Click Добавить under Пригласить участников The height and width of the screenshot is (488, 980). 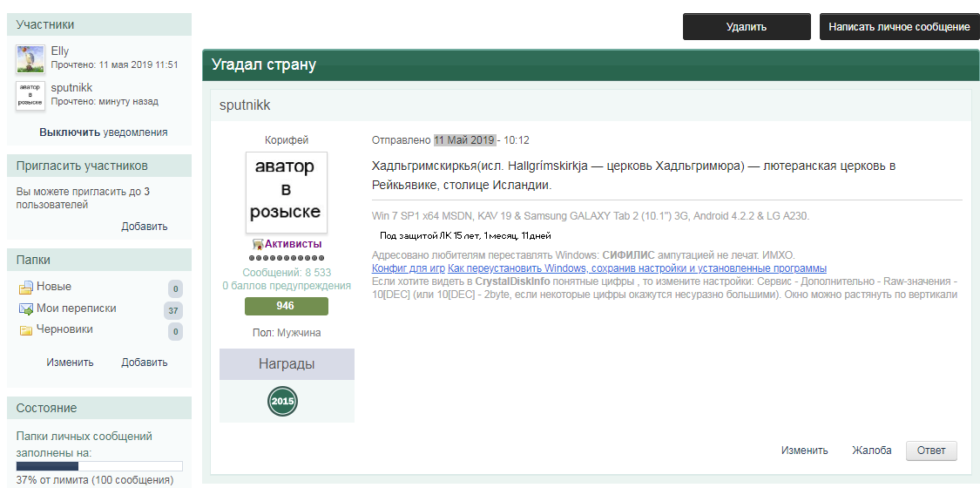[145, 227]
